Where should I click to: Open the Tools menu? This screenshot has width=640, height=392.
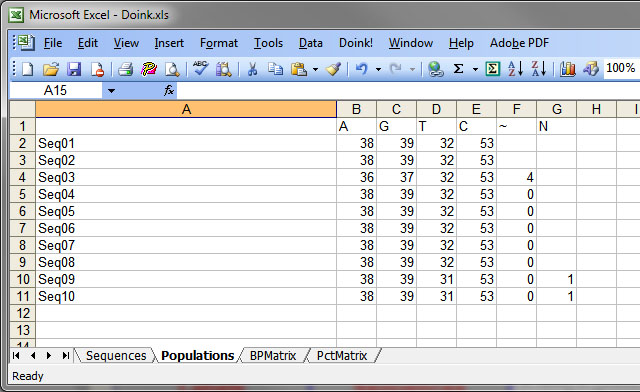268,43
